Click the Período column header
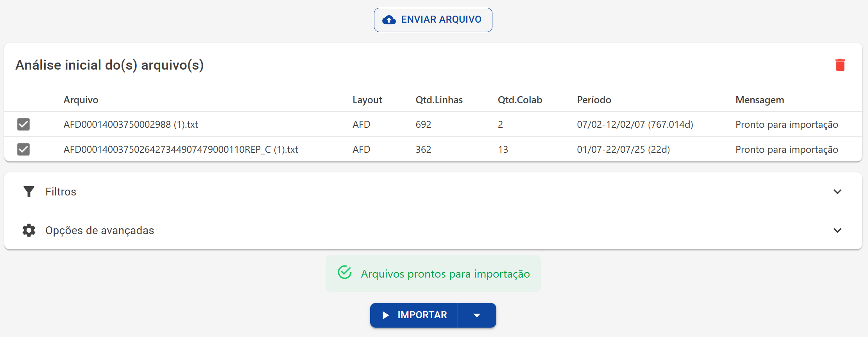This screenshot has width=868, height=337. coord(594,100)
